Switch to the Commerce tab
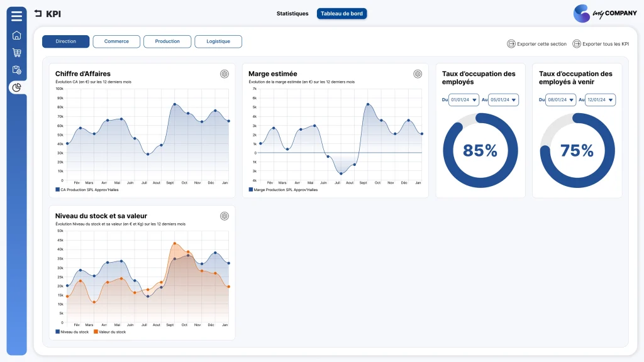 (116, 41)
